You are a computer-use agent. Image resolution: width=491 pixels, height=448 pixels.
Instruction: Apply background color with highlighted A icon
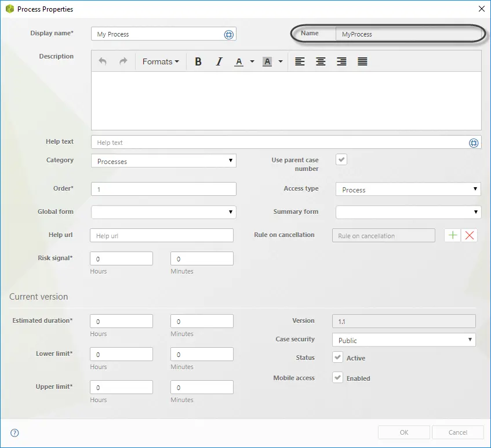267,61
